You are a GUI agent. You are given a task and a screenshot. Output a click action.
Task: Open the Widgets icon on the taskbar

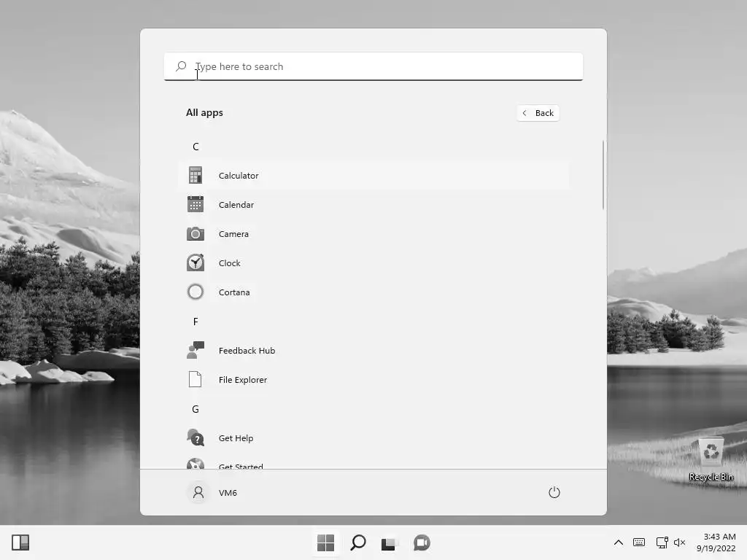(20, 542)
